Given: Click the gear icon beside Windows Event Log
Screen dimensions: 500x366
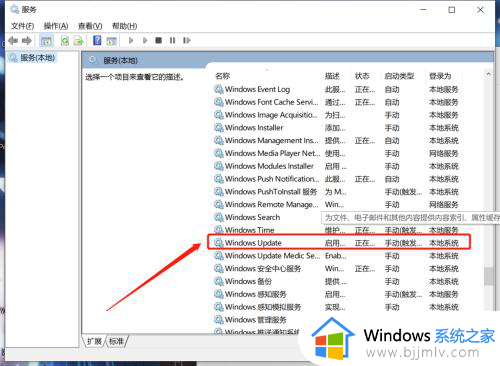Looking at the screenshot, I should tap(219, 89).
